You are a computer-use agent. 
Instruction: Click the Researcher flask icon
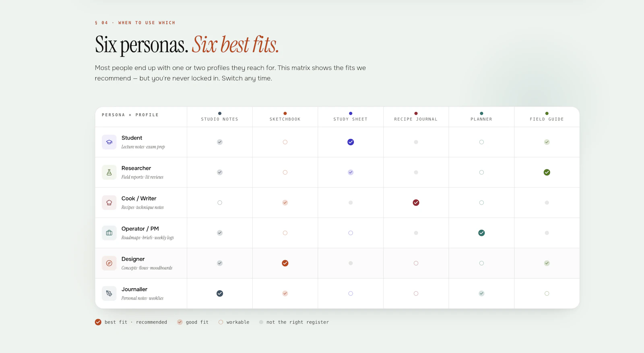[109, 172]
